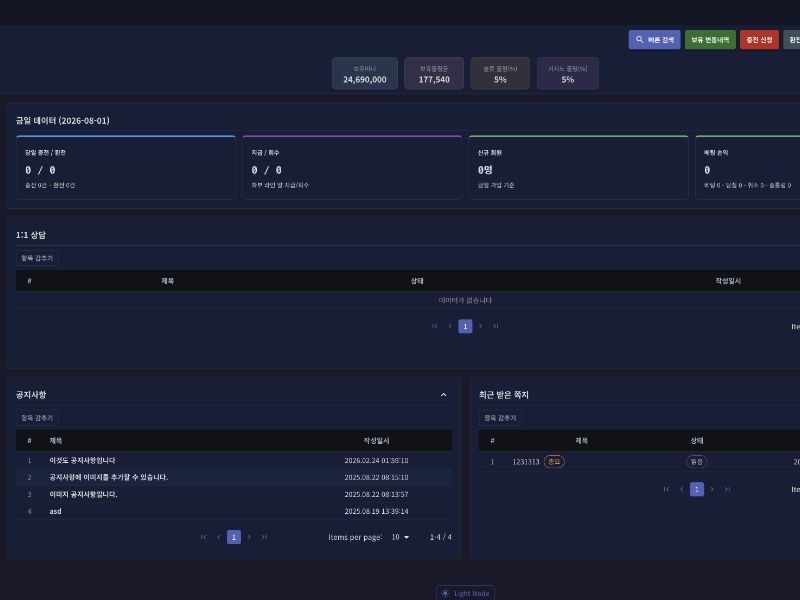Sort 공지사항 table by 작성일시 header
This screenshot has height=600, width=800.
pos(376,441)
